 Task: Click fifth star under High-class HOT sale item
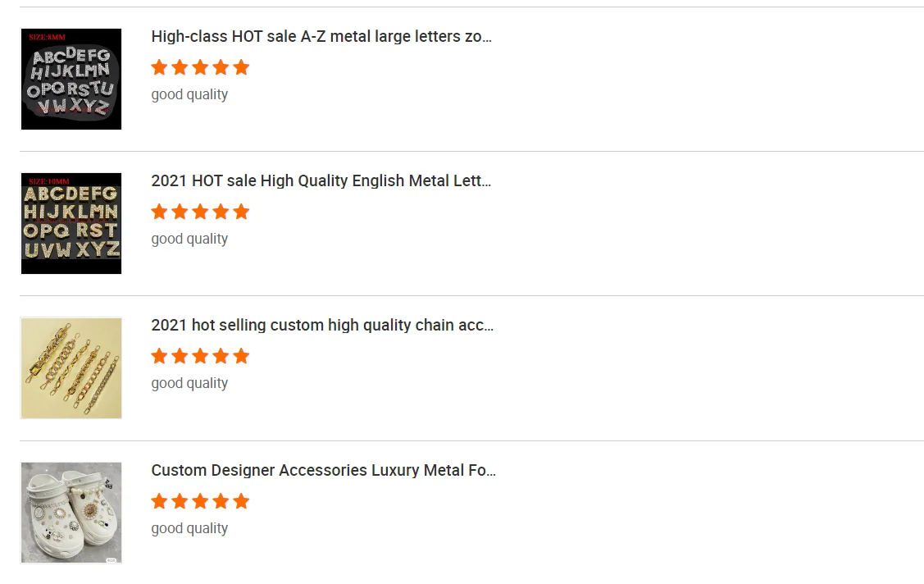241,67
